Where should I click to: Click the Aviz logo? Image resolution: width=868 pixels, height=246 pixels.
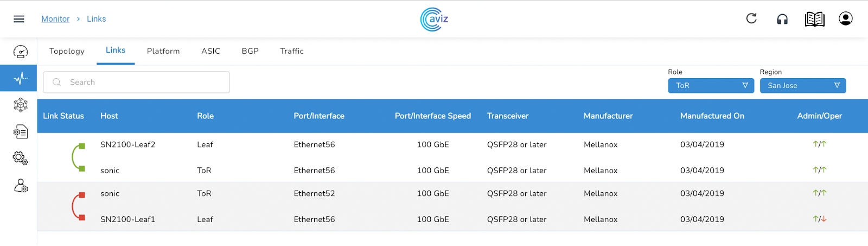[x=434, y=19]
